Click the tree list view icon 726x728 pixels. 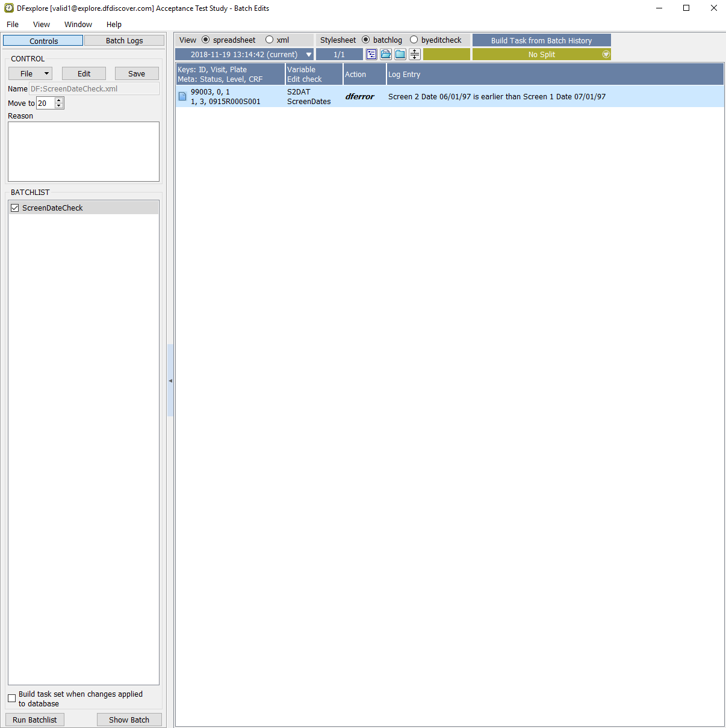[371, 54]
